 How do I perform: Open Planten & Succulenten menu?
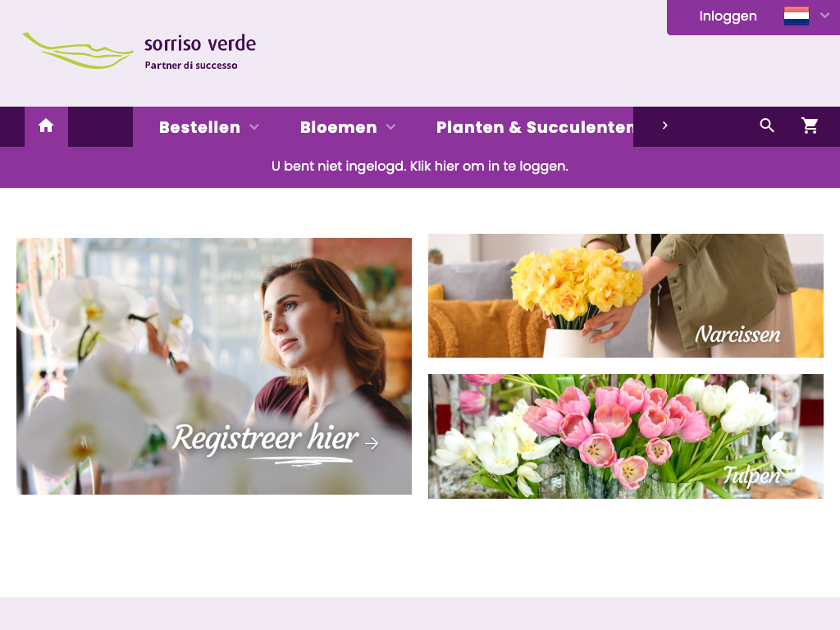tap(535, 127)
